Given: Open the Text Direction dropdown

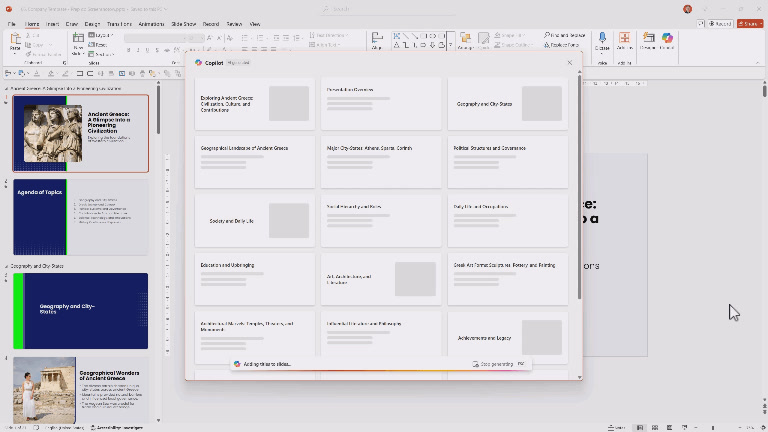Looking at the screenshot, I should pos(329,35).
